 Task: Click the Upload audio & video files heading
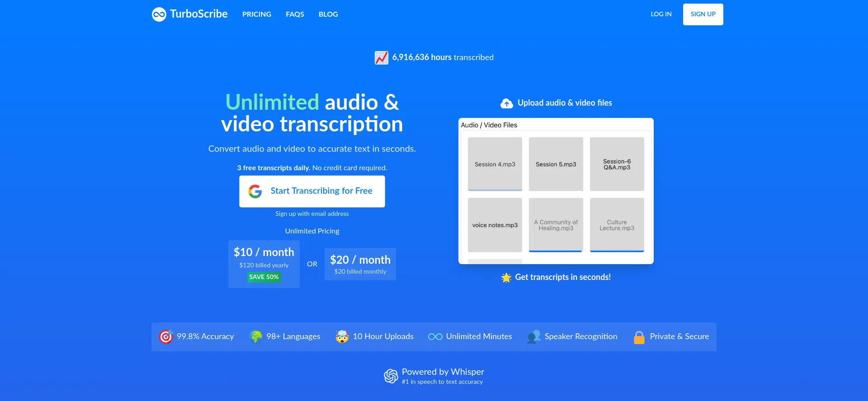(x=565, y=103)
